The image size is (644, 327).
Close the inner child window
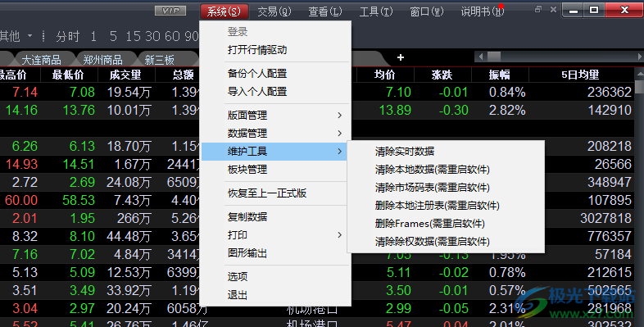click(x=553, y=9)
